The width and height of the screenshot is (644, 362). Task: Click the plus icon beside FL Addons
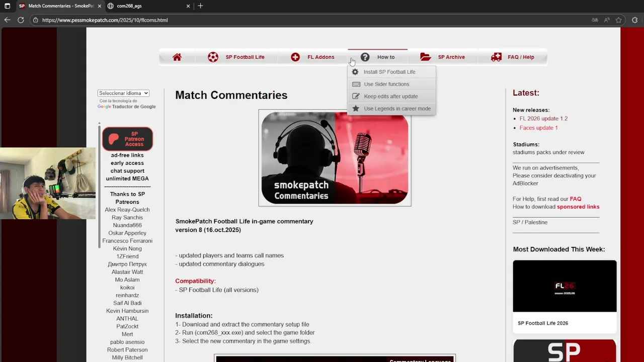pyautogui.click(x=295, y=57)
